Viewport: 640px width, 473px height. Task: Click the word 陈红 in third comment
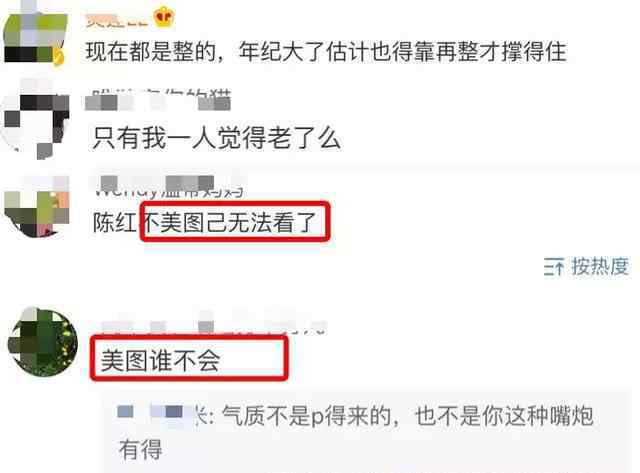tap(115, 223)
